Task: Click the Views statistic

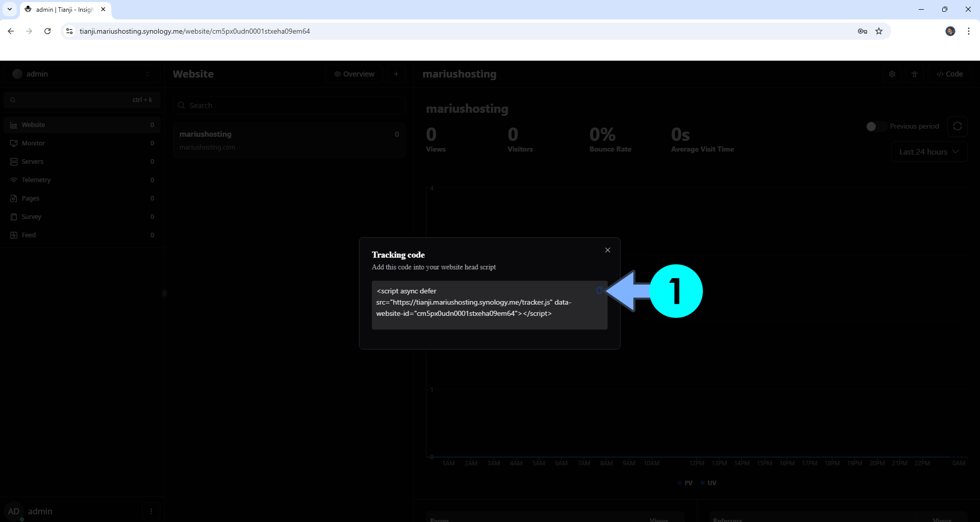Action: point(436,140)
